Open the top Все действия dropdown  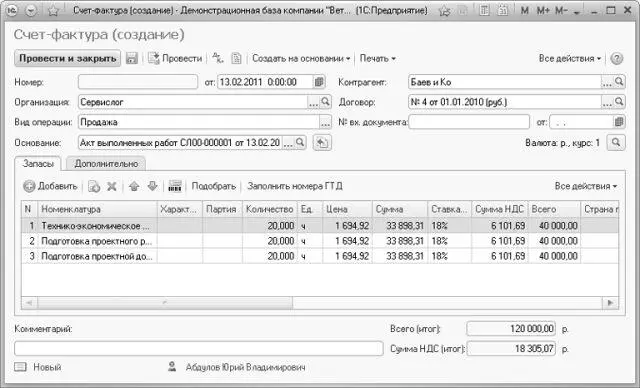click(570, 58)
